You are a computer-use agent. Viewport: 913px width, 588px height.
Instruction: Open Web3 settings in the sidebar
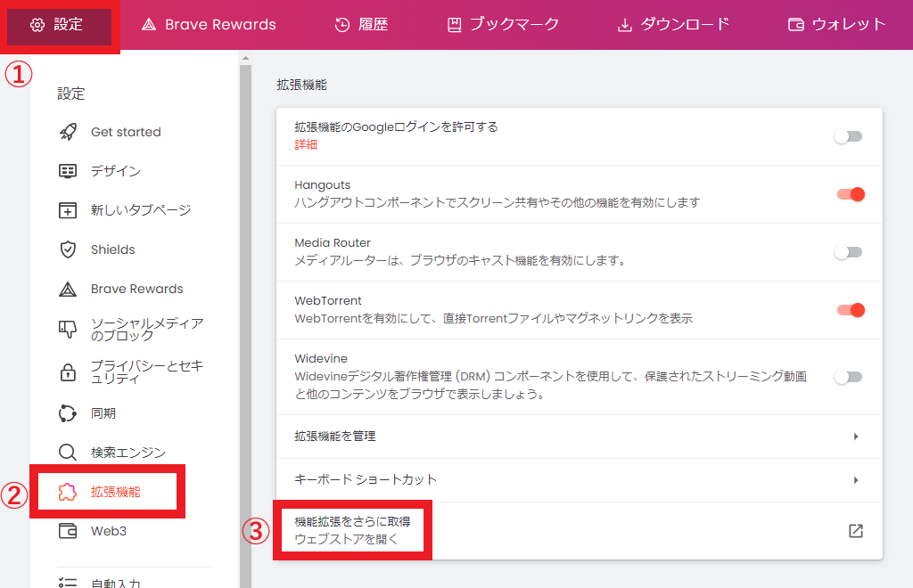(109, 531)
